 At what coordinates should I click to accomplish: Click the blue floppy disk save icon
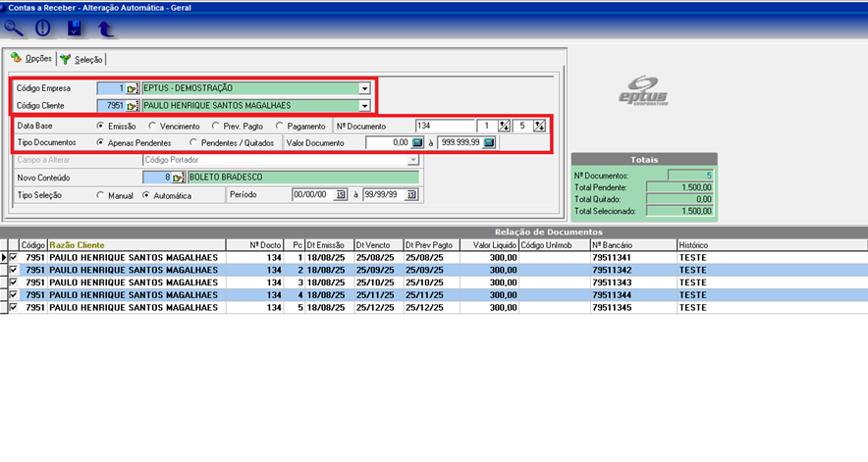(75, 28)
